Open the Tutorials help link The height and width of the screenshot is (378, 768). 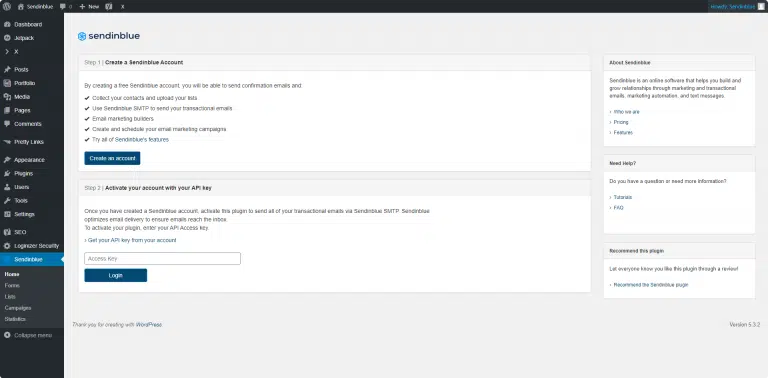click(x=623, y=197)
